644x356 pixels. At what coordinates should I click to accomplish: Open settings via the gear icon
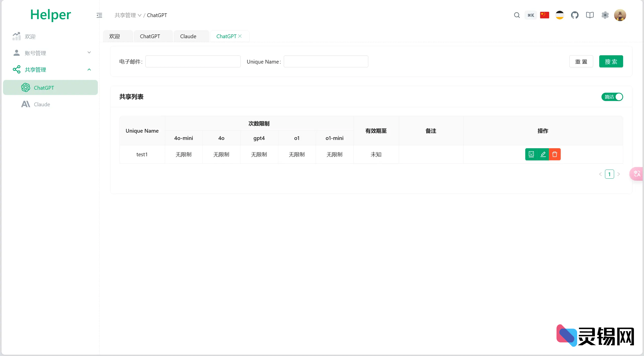605,15
